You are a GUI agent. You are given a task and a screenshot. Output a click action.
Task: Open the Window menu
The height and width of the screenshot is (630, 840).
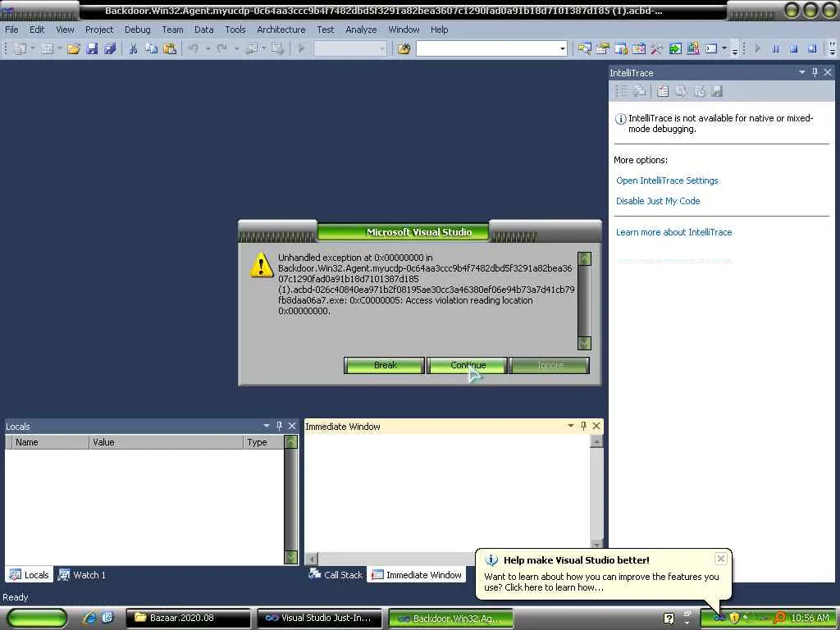coord(404,30)
